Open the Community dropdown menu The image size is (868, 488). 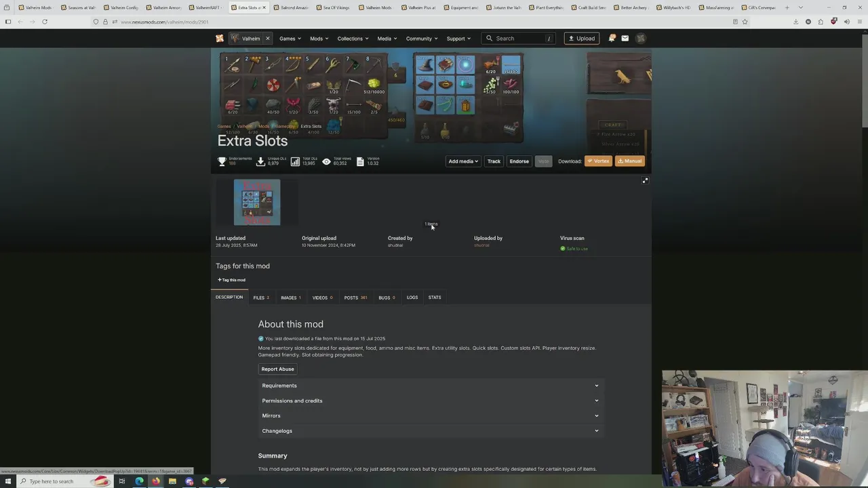[422, 39]
